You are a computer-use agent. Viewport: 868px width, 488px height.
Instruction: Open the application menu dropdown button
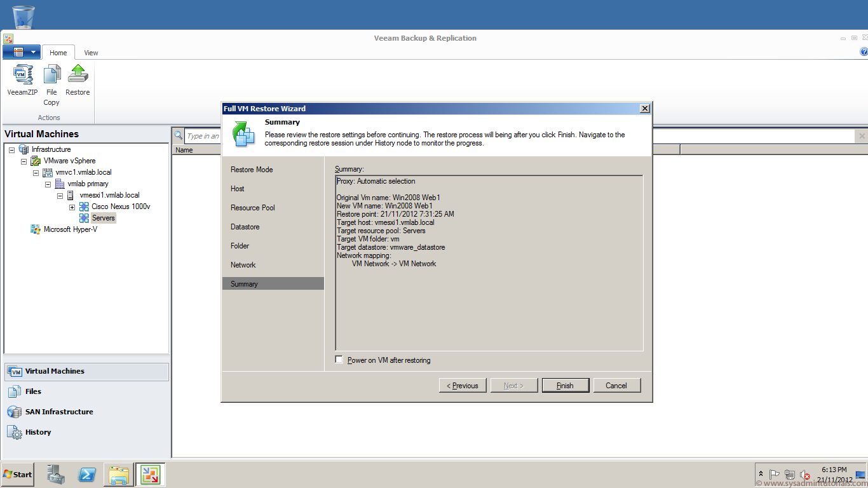click(x=22, y=52)
